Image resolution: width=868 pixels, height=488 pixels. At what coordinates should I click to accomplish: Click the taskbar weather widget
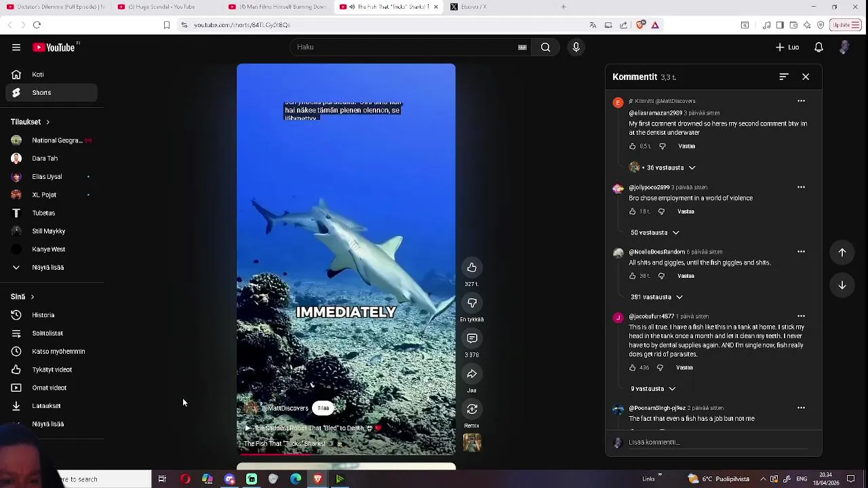pyautogui.click(x=719, y=479)
